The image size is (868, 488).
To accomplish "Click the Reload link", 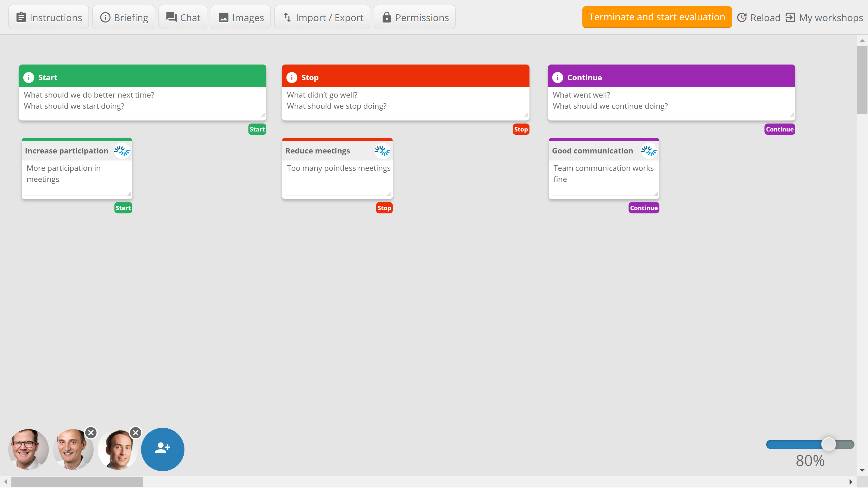I will click(759, 18).
